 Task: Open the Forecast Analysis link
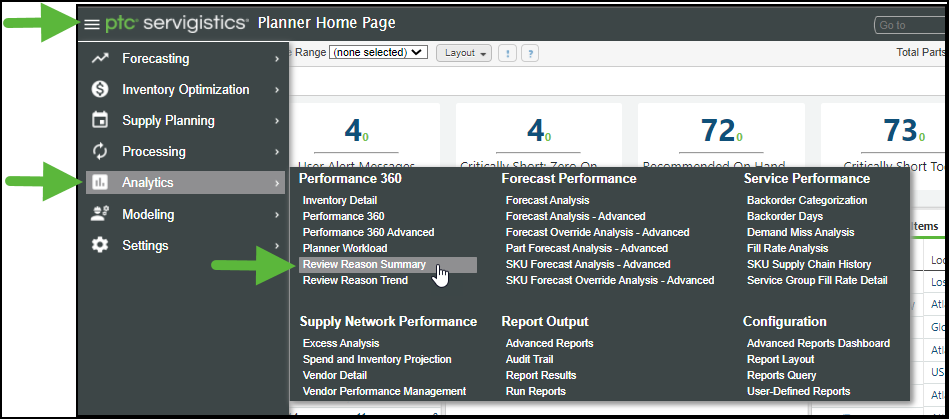pyautogui.click(x=548, y=200)
